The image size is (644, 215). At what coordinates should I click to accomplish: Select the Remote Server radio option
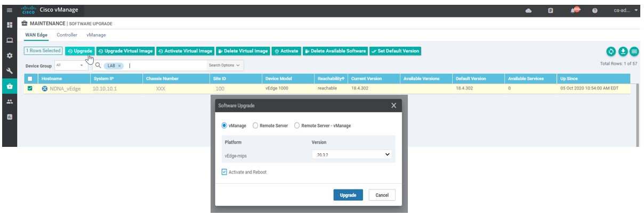(x=256, y=126)
